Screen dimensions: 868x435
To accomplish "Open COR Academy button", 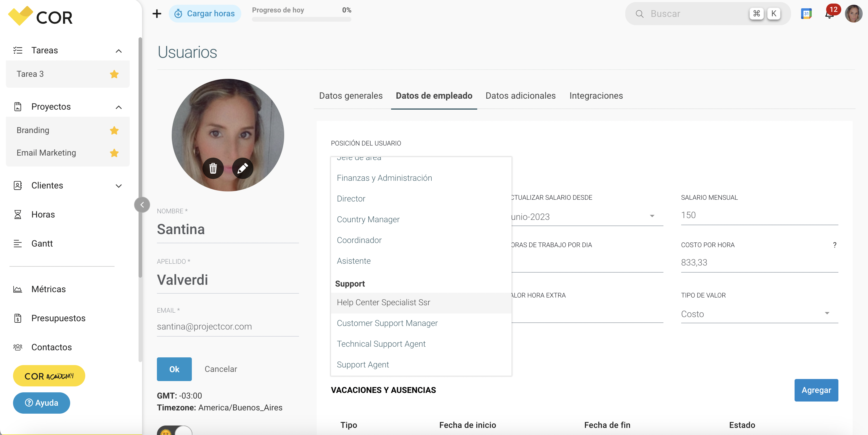I will click(x=49, y=376).
